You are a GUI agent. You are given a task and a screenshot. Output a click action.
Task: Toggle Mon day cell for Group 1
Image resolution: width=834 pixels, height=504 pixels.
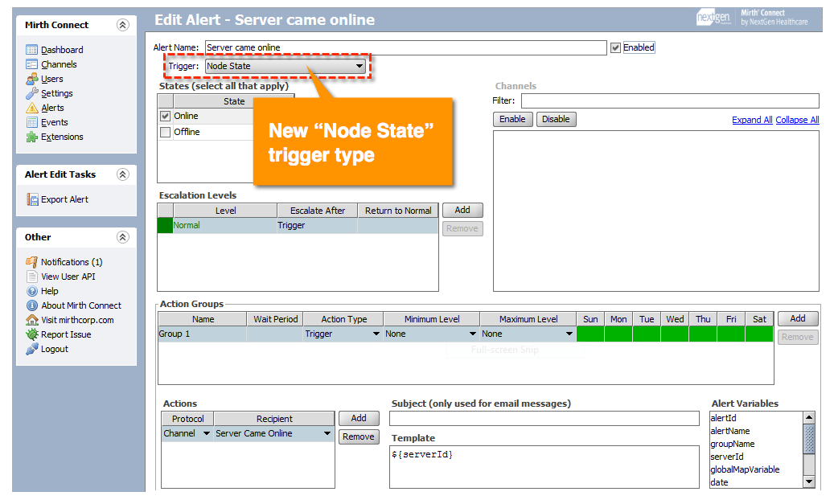pos(618,334)
